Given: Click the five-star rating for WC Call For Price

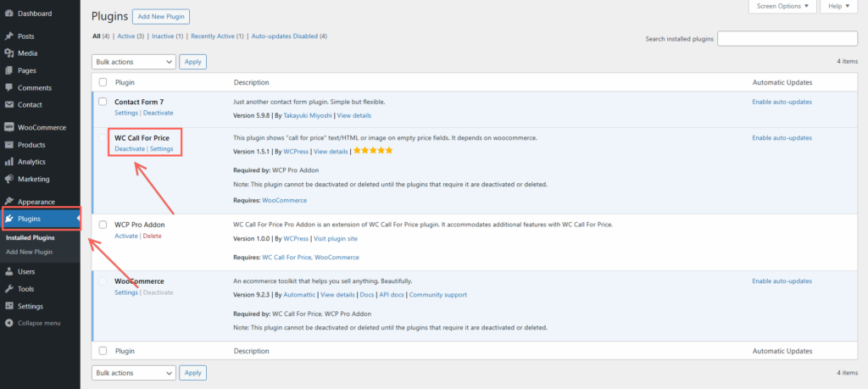Looking at the screenshot, I should tap(373, 151).
